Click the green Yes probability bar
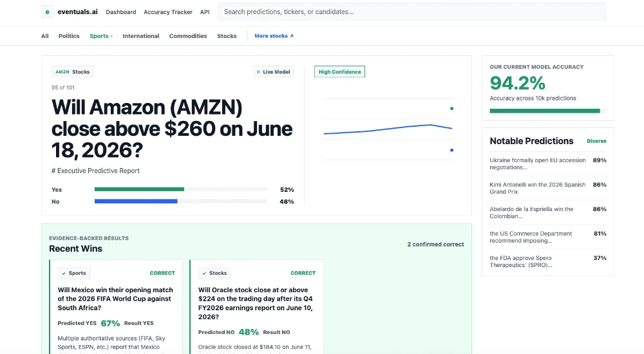 [x=139, y=189]
